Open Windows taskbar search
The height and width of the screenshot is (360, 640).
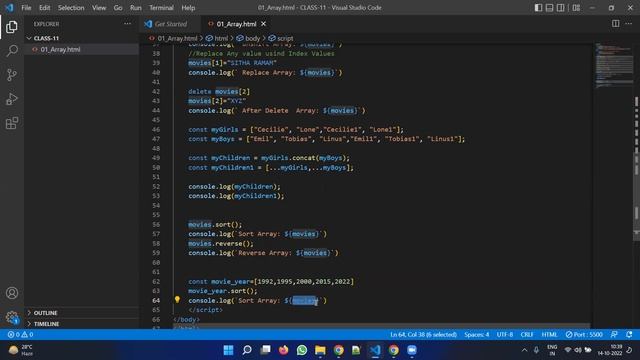point(247,350)
